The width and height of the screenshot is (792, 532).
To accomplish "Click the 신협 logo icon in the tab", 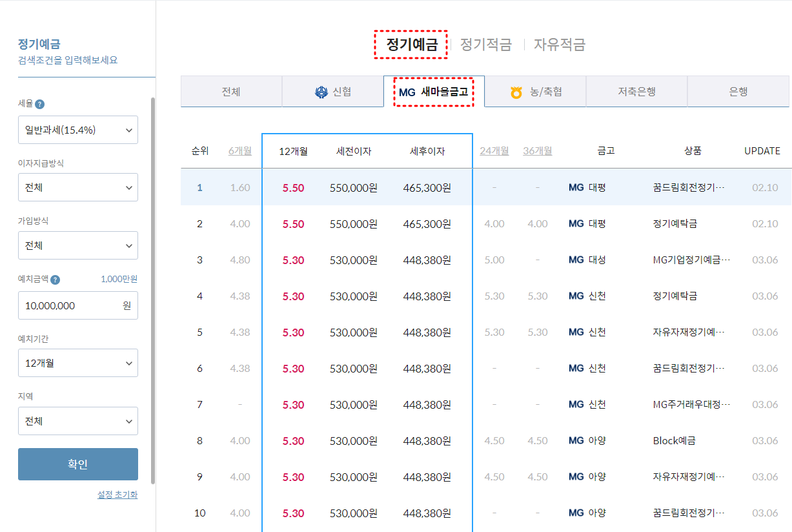I will pos(321,92).
